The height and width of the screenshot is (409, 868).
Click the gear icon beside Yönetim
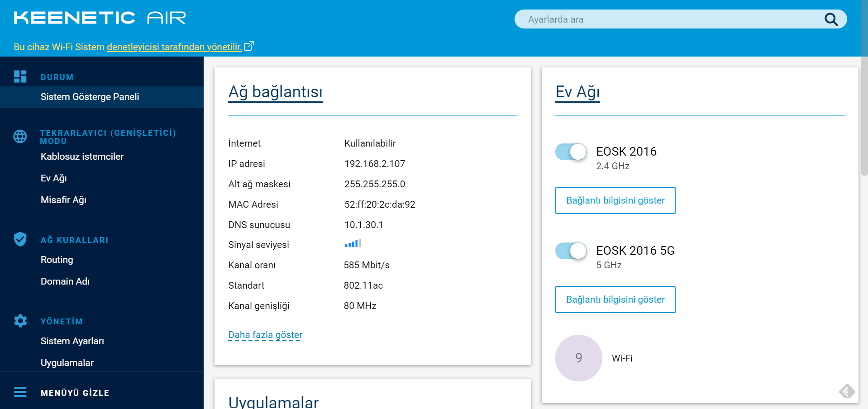[20, 321]
